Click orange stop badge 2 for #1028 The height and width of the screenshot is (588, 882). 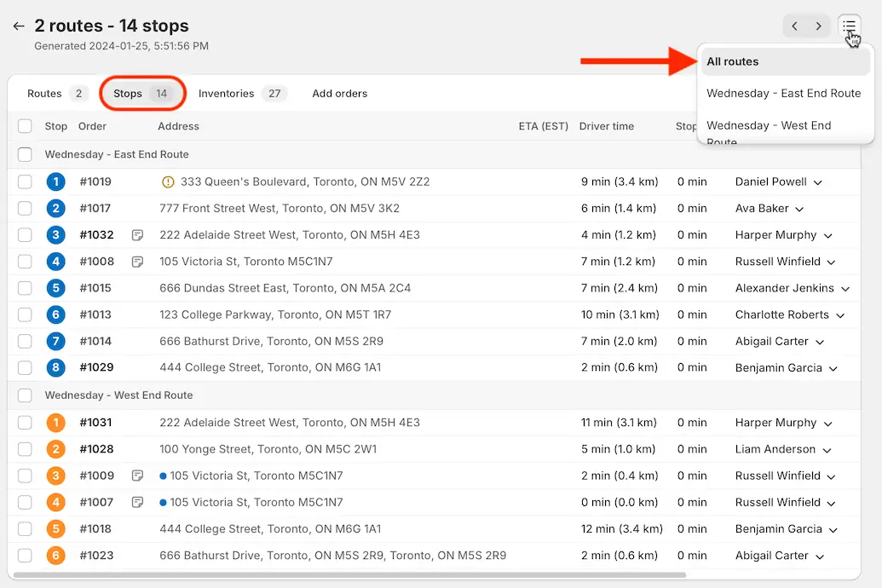(x=55, y=449)
